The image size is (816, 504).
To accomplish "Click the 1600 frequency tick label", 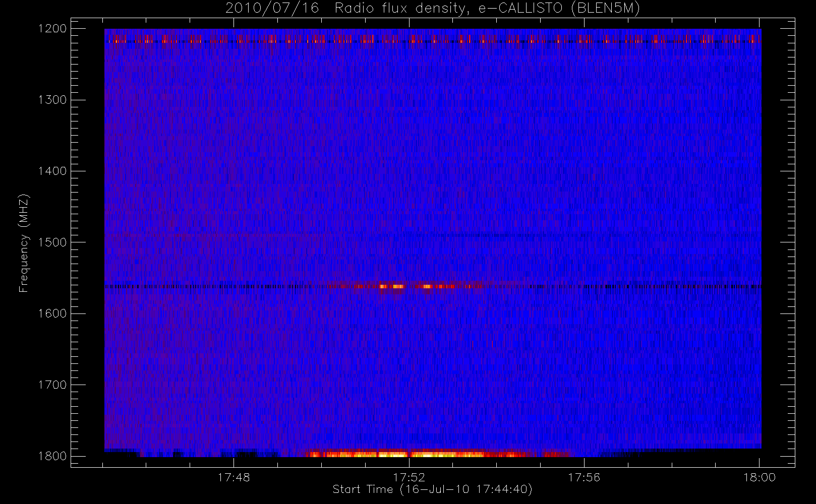I will pos(52,313).
